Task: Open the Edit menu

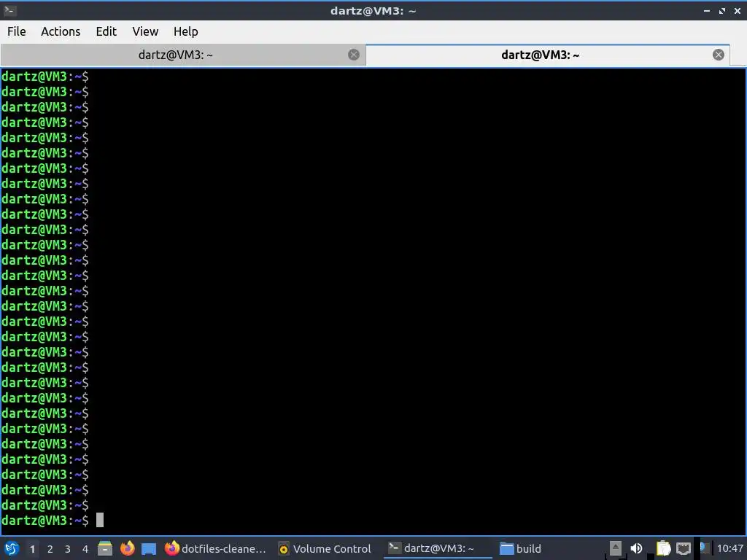Action: (107, 31)
